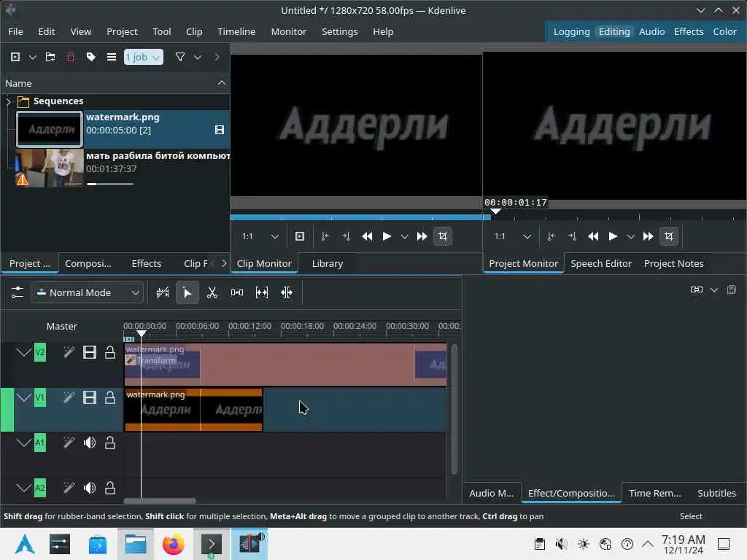This screenshot has width=747, height=560.
Task: Play the clip in Clip Monitor
Action: [x=387, y=236]
